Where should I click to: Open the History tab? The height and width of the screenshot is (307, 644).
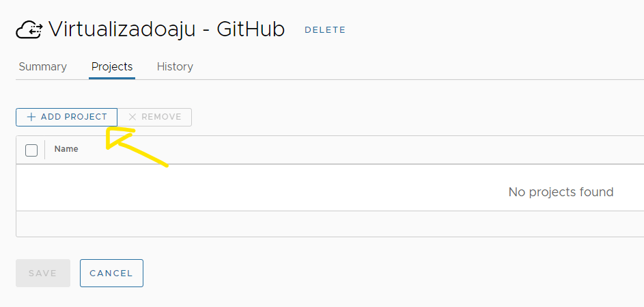tap(175, 67)
